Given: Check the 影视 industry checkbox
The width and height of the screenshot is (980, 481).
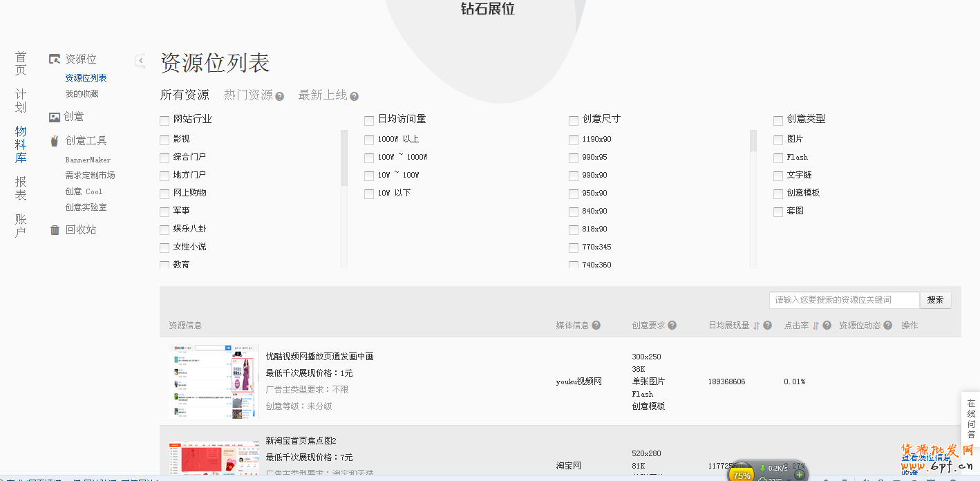Looking at the screenshot, I should 164,140.
